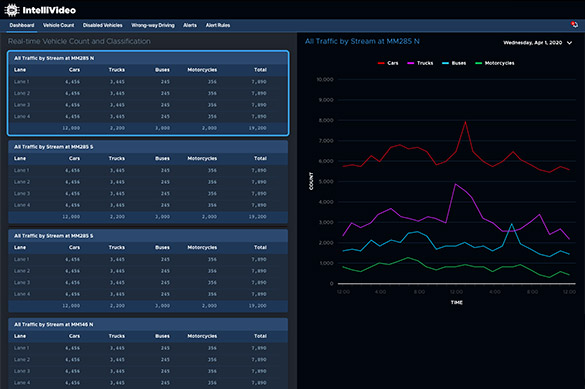
Task: Open the notifications bell icon
Action: [574, 25]
